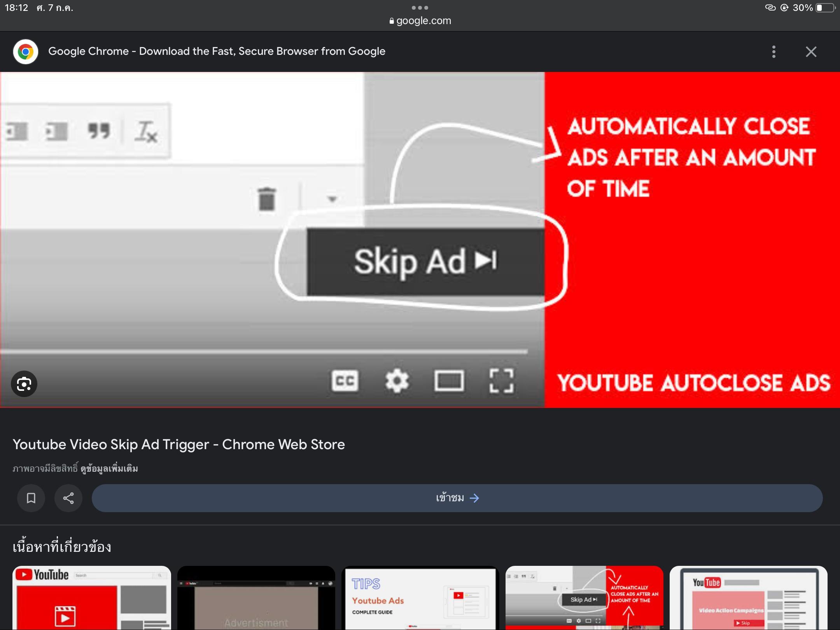Click the Screenshot capture icon
Screen dimensions: 840x630
click(x=24, y=383)
